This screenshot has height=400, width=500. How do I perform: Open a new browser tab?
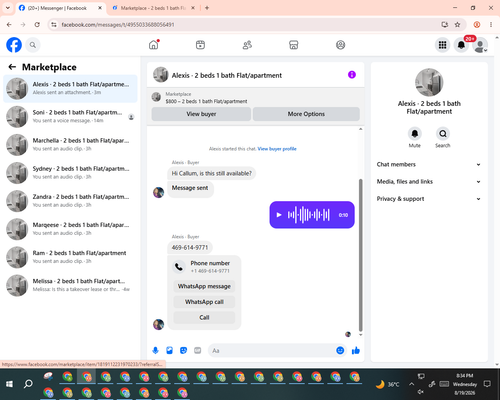[x=207, y=8]
